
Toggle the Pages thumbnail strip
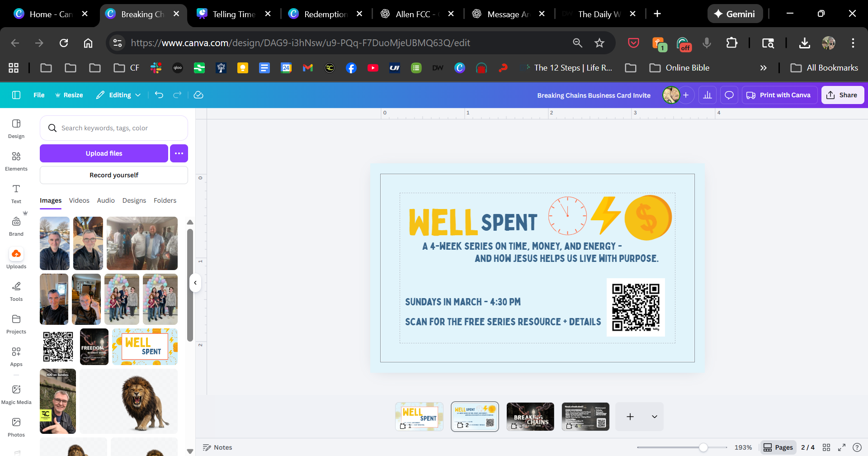tap(778, 447)
